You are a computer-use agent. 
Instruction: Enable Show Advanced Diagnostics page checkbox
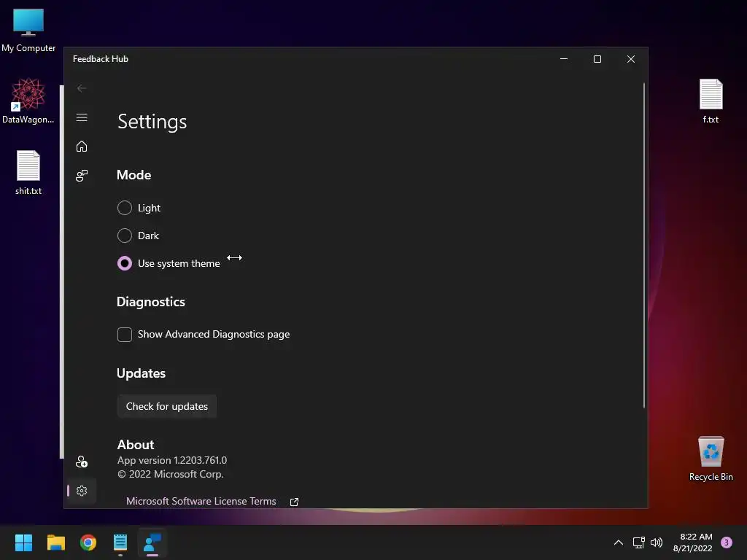pos(124,334)
